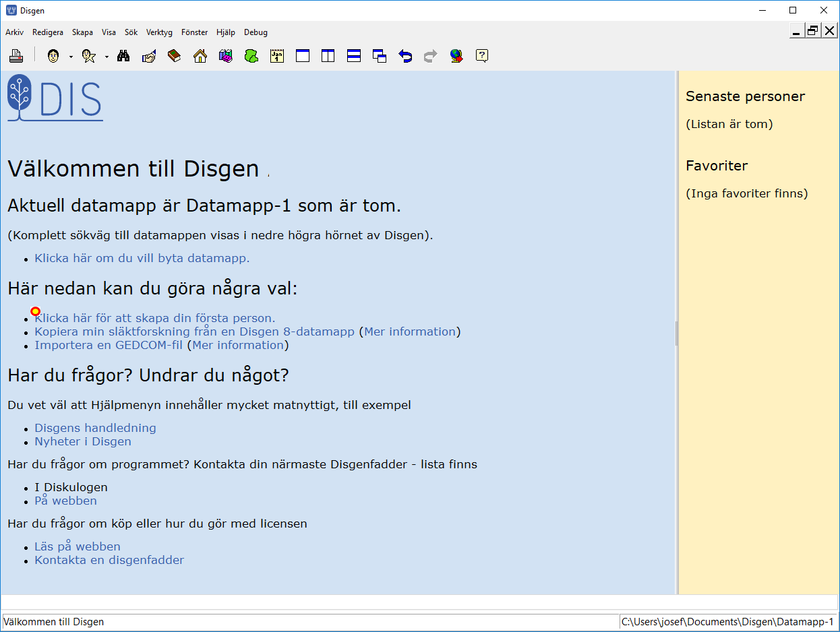
Task: Click the globe with arrow icon
Action: point(456,56)
